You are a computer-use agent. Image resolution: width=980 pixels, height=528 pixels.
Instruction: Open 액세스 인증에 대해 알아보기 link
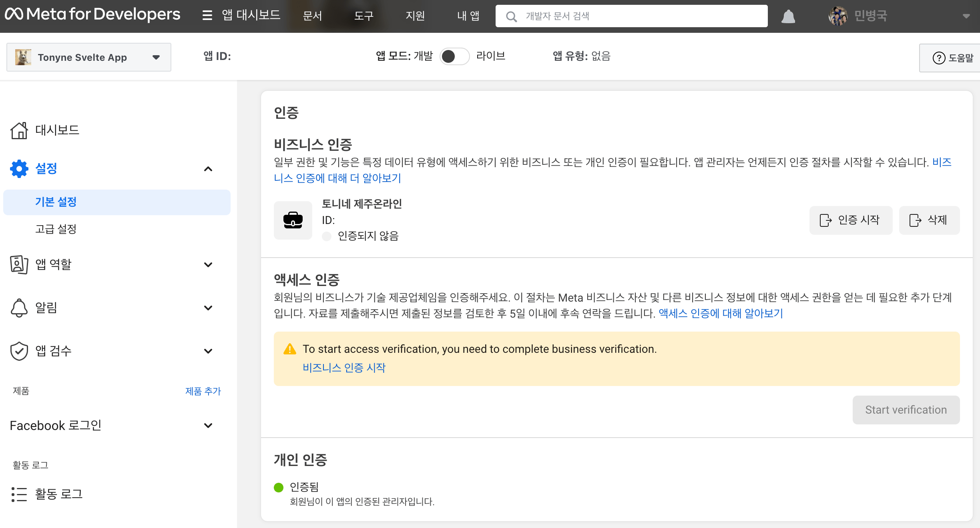click(721, 313)
